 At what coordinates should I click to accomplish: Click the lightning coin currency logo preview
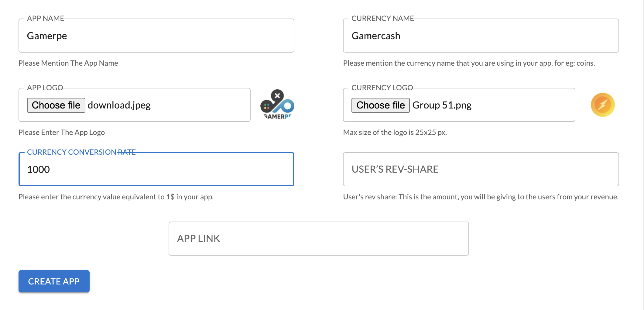(x=603, y=105)
